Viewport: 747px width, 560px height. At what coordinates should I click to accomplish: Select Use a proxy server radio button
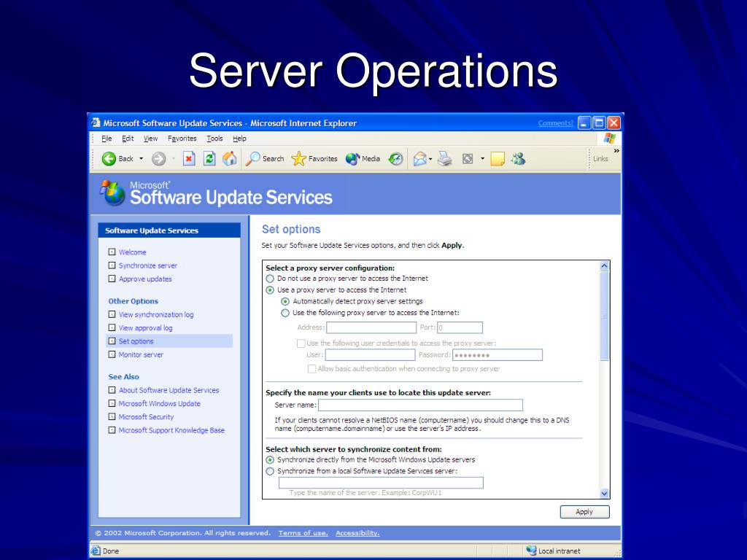[270, 290]
